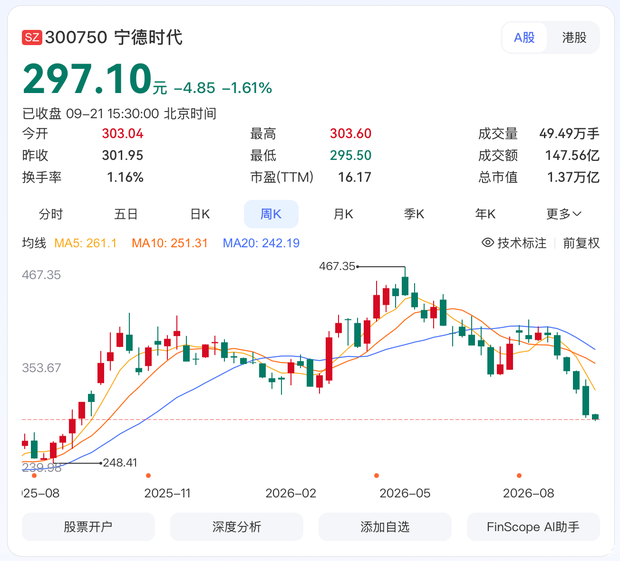Click the orange event dot above 2025-11
This screenshot has width=620, height=561.
[x=148, y=476]
